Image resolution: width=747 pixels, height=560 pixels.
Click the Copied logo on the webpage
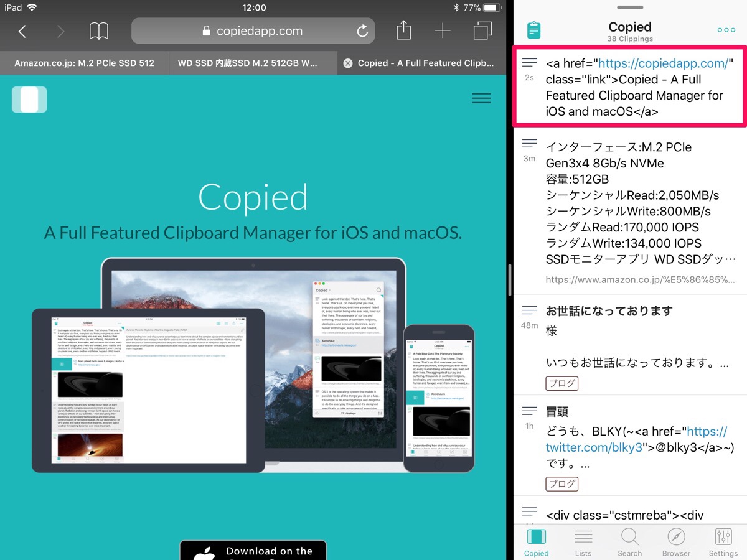(x=29, y=100)
